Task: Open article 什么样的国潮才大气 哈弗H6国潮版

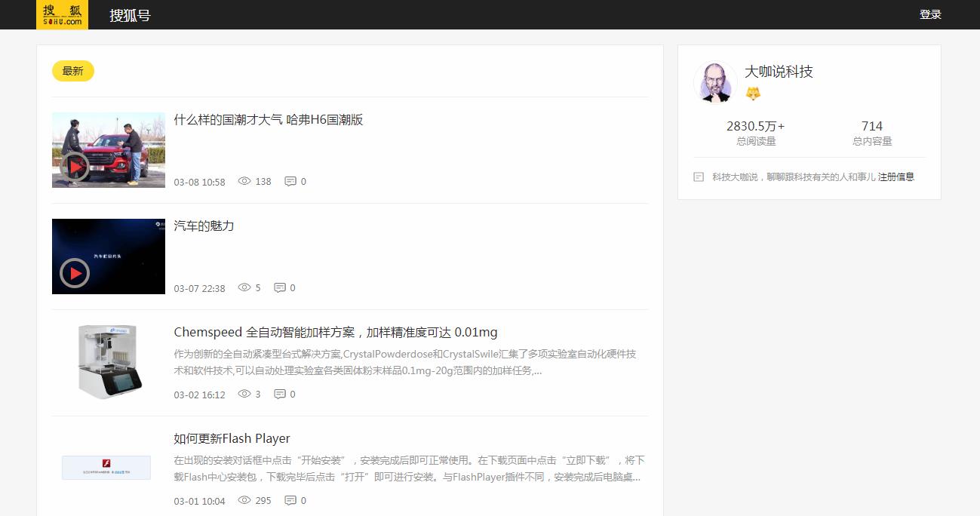Action: click(269, 119)
